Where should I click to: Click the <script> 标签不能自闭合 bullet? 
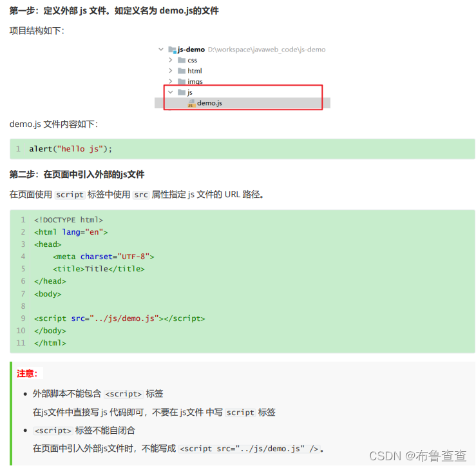click(x=84, y=431)
